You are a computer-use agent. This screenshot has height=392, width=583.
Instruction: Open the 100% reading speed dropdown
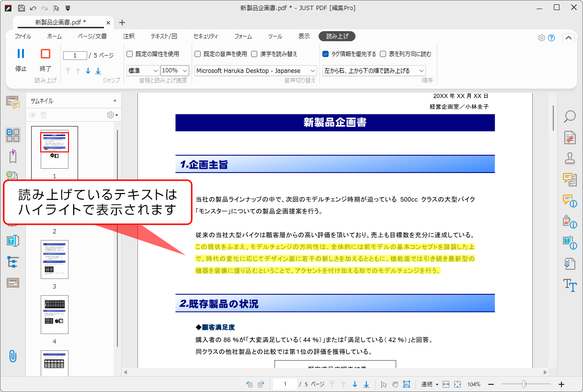pyautogui.click(x=175, y=70)
